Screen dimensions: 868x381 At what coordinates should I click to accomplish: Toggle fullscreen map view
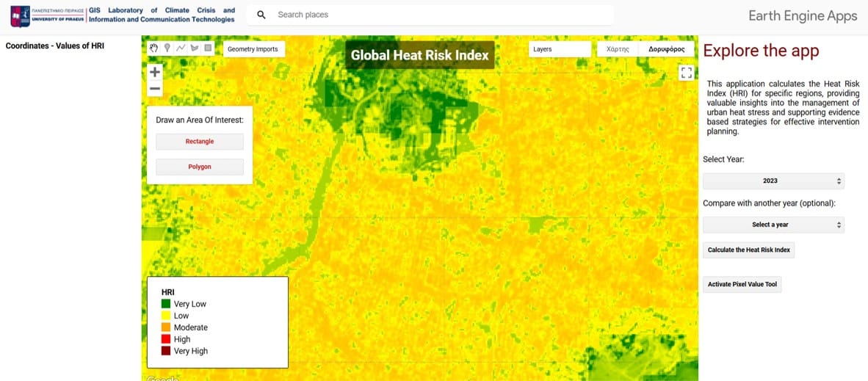point(686,72)
